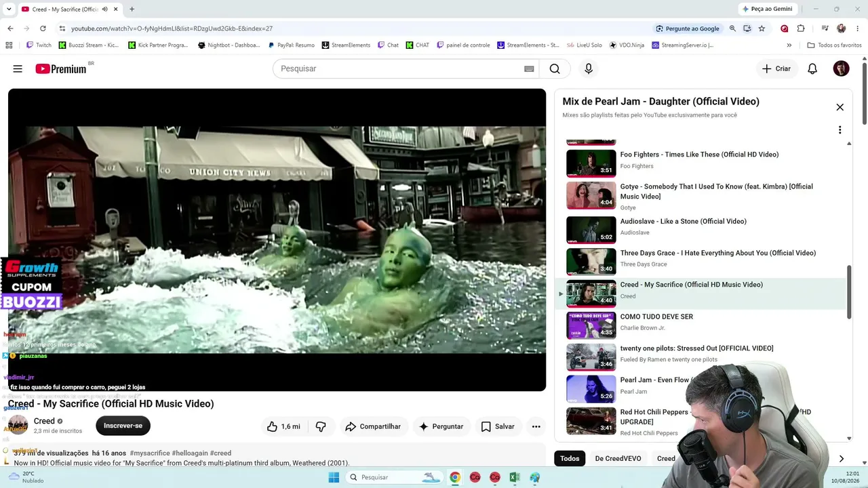The image size is (868, 488).
Task: Go back to previous page in Chrome
Action: pyautogui.click(x=10, y=28)
